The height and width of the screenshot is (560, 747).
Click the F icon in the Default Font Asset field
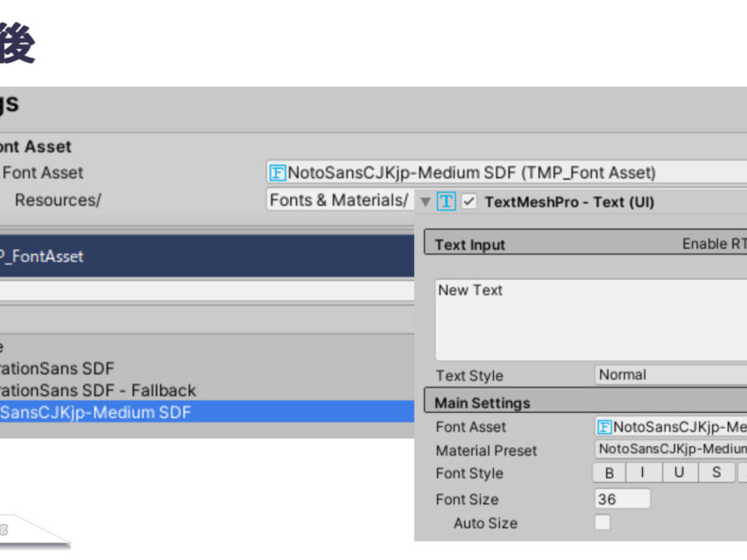coord(278,173)
